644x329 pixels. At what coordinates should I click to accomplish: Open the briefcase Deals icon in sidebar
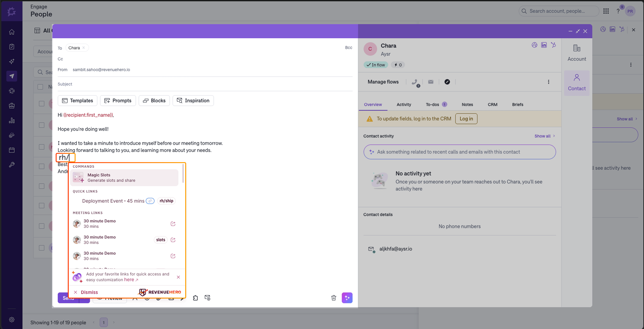[12, 106]
